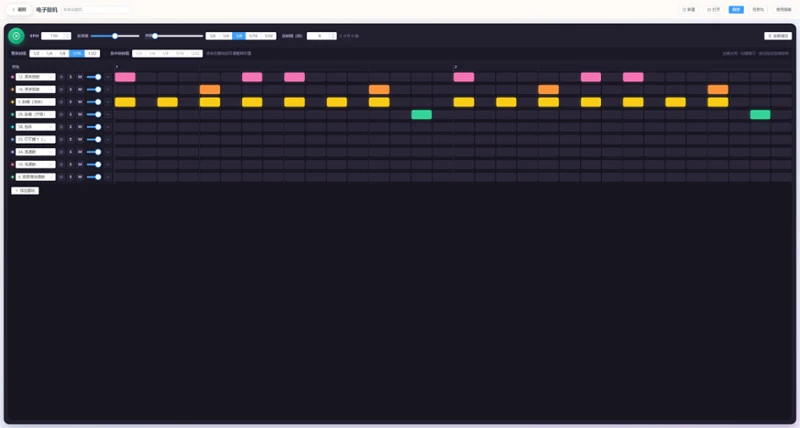Click the bar 1 marker above the grid
Viewport: 800px width, 428px height.
click(x=117, y=67)
